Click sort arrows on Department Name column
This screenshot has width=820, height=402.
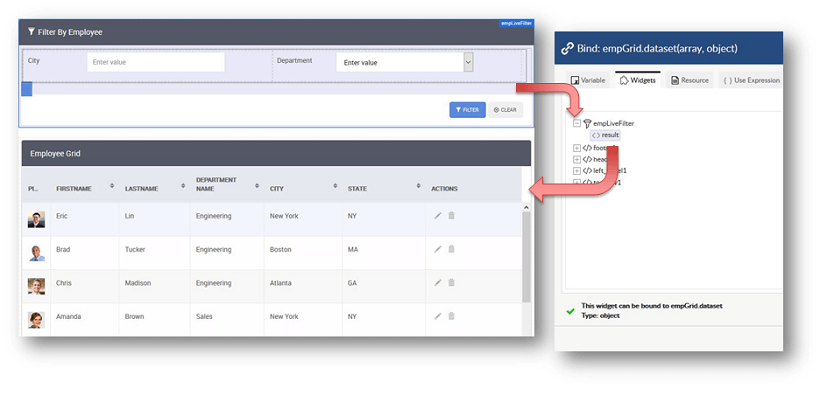[257, 186]
